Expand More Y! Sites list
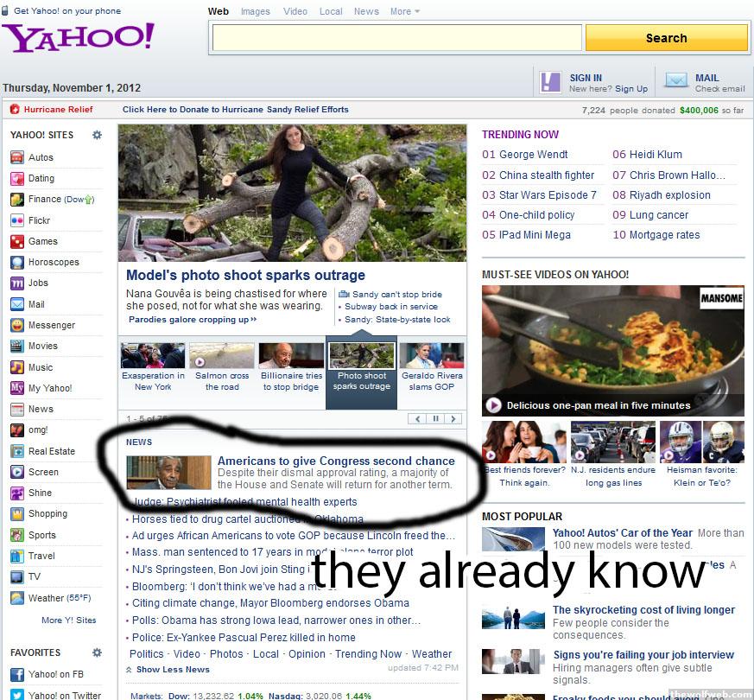This screenshot has height=700, width=754. tap(69, 620)
